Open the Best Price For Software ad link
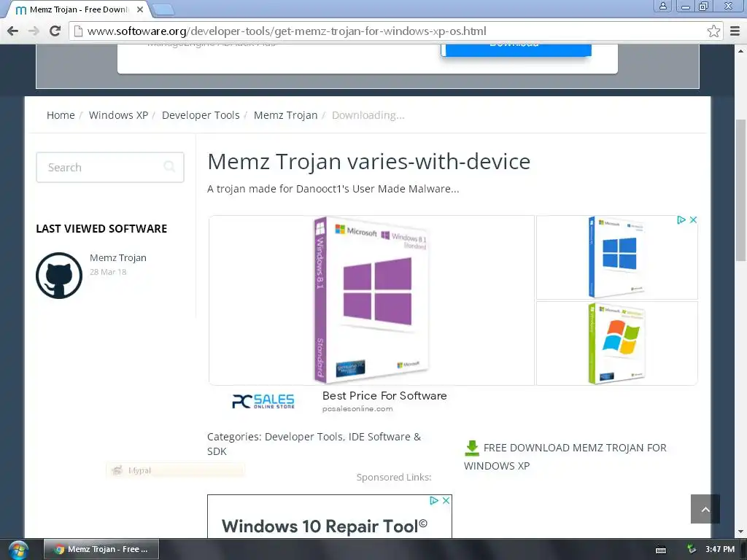 click(384, 396)
